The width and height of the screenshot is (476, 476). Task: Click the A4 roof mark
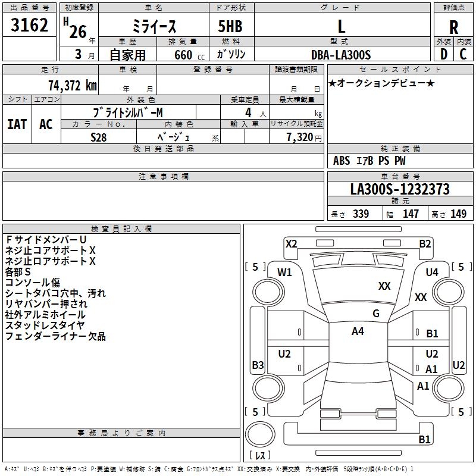358,331
